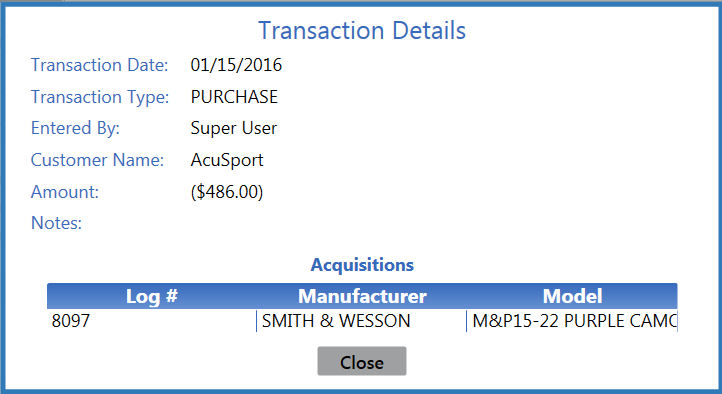Click the Acquisitions section heading
722x394 pixels.
(x=362, y=265)
